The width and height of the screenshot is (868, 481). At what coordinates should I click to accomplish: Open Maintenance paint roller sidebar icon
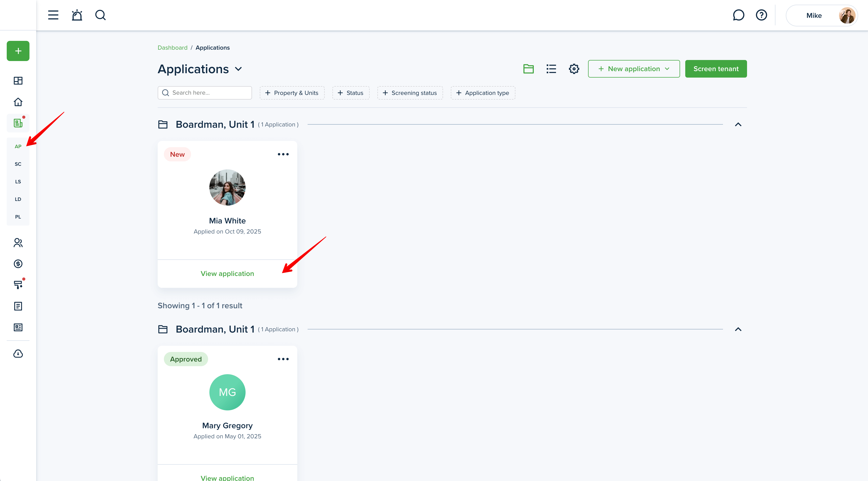pyautogui.click(x=18, y=285)
